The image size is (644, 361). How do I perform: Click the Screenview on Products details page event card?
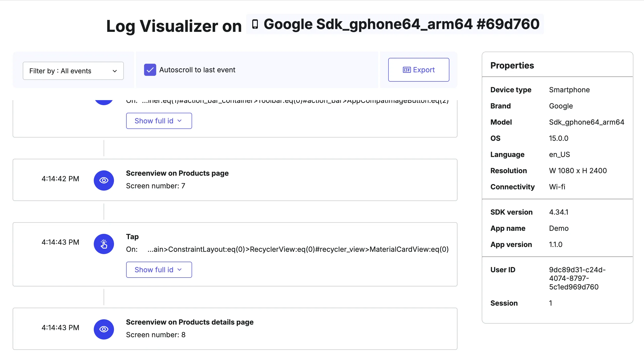[235, 328]
